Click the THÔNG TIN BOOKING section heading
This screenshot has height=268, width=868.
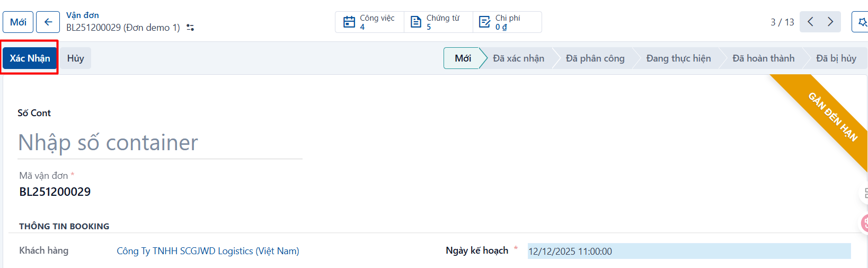64,226
